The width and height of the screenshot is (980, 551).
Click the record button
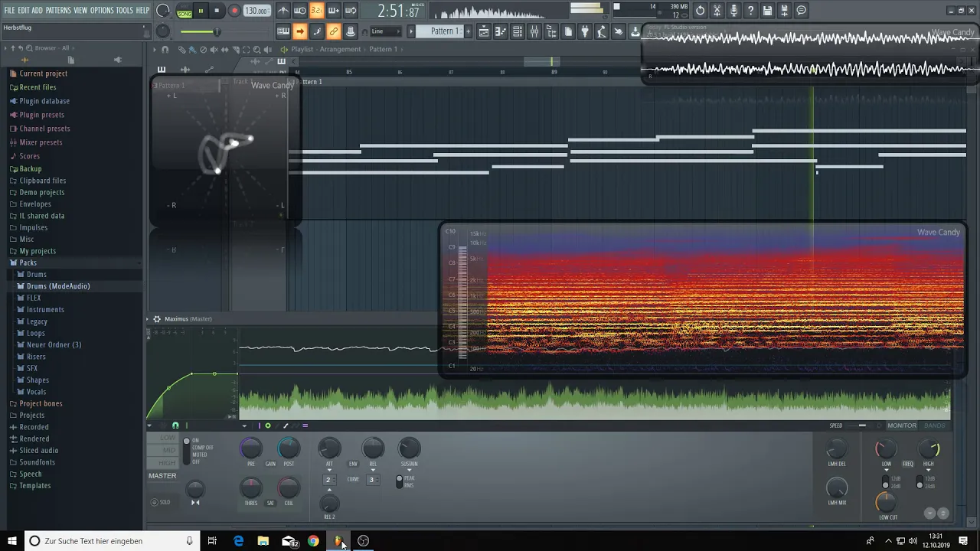234,11
